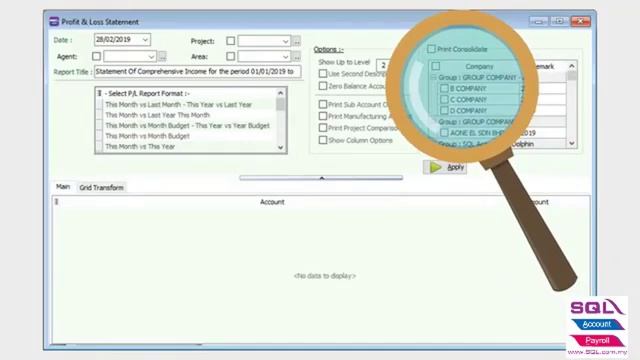
Task: Click the selector icon in report format header
Action: pos(99,93)
